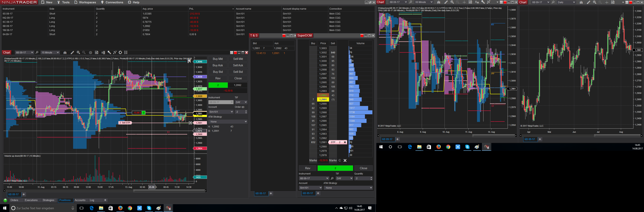Open data box icon in 60 Minute chart

pos(470,2)
